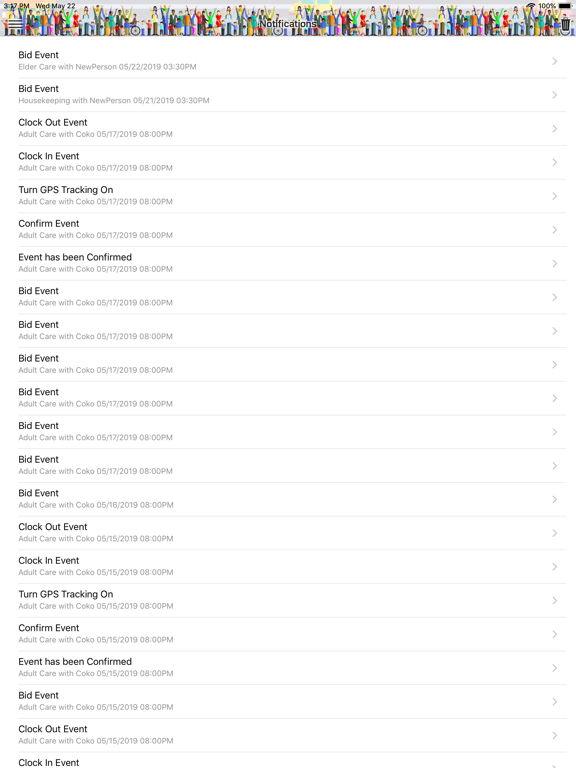The image size is (576, 768).
Task: Tap the Notifications header title
Action: tap(288, 24)
